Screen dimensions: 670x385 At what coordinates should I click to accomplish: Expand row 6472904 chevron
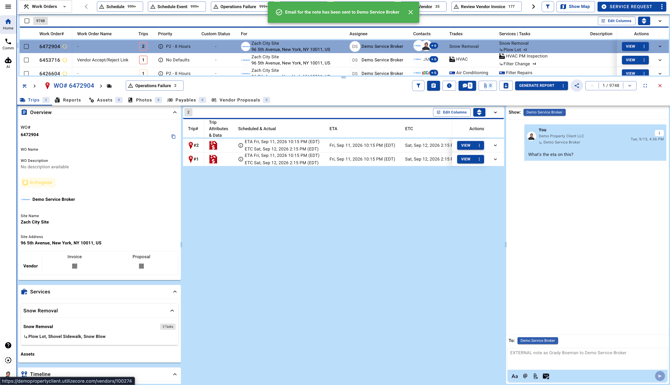pyautogui.click(x=660, y=46)
